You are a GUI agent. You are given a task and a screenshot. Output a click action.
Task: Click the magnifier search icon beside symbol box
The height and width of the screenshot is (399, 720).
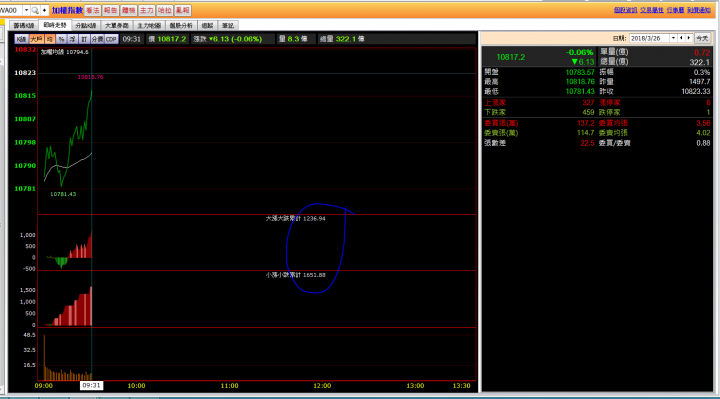point(35,10)
